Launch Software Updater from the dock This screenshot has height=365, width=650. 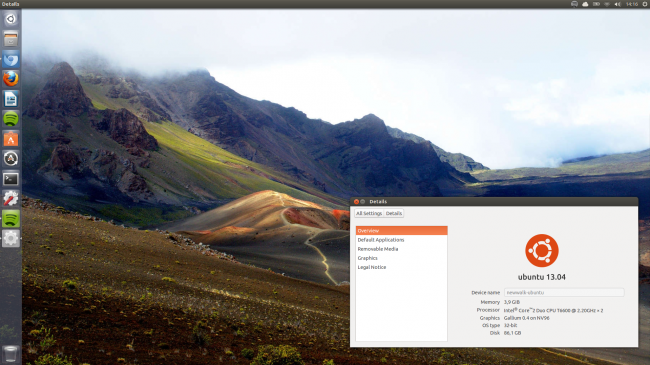point(11,158)
